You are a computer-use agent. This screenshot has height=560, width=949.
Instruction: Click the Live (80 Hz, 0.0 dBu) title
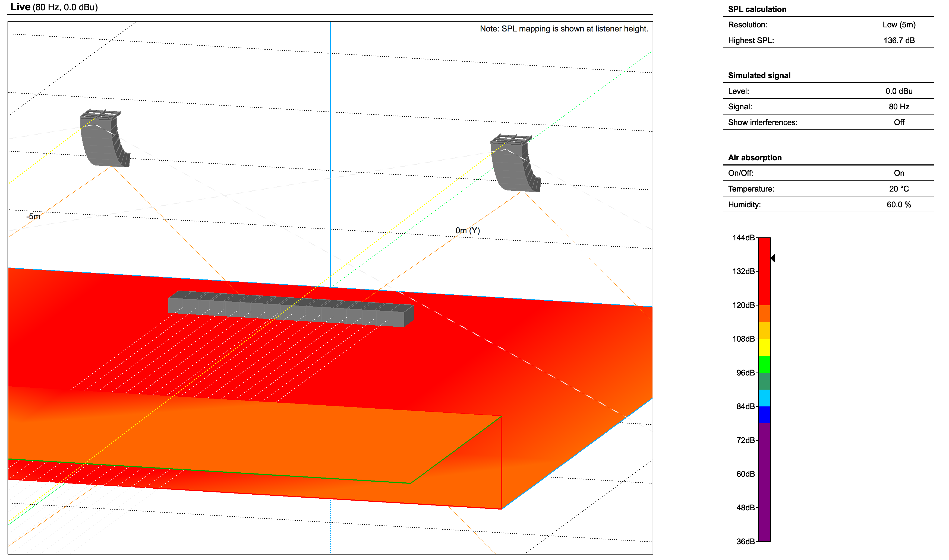(54, 7)
